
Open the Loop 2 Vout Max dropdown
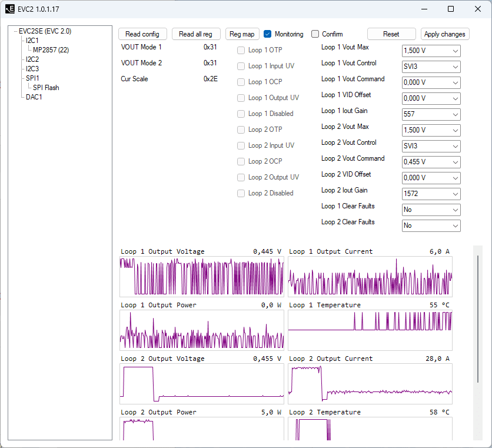[431, 130]
